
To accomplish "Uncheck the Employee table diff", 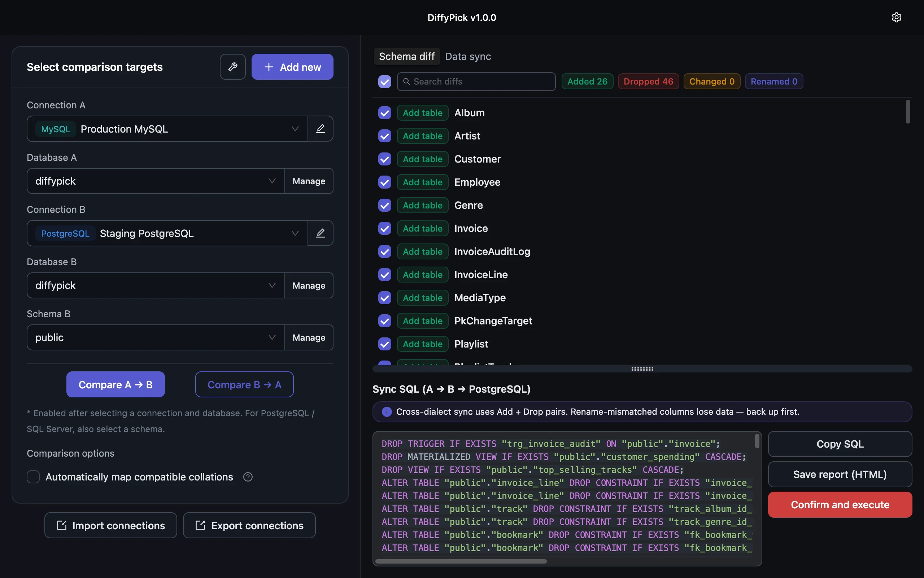I will [x=384, y=182].
